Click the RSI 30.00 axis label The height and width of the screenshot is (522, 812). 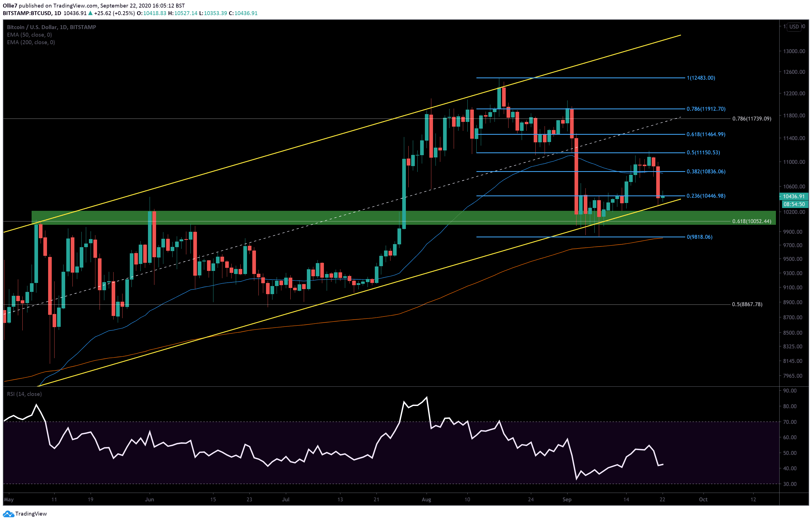(x=790, y=484)
